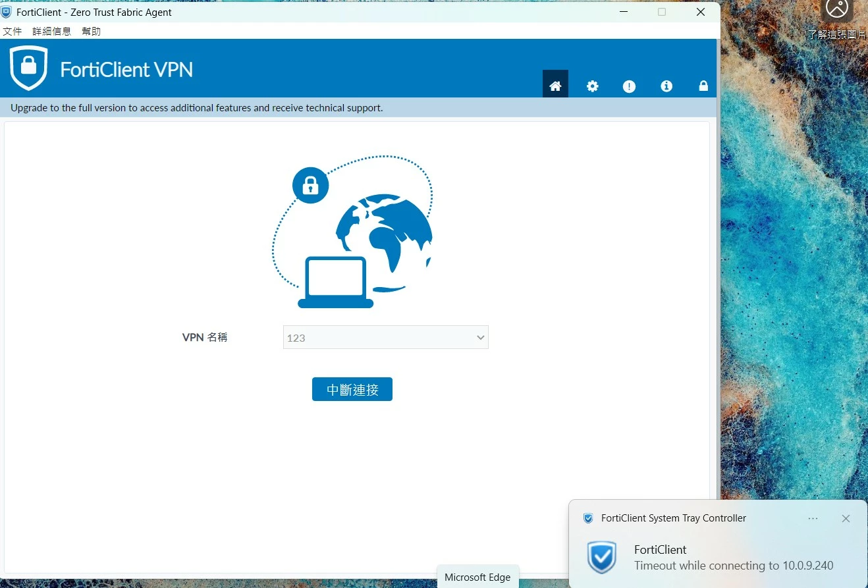Viewport: 868px width, 588px height.
Task: Click the padlock icon in the FortiClient header
Action: click(703, 86)
